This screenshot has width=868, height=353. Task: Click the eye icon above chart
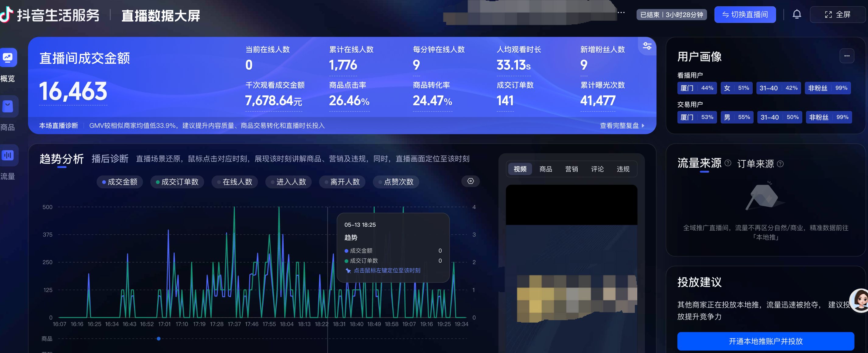pos(471,181)
